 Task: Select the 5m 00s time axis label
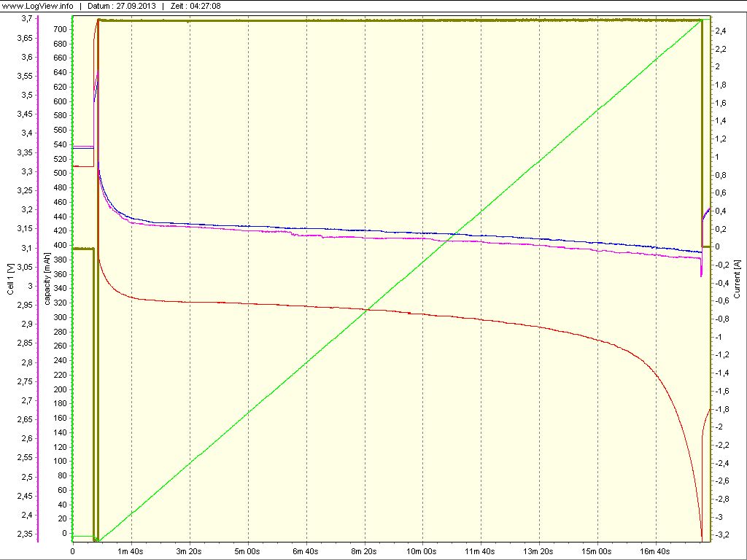(x=248, y=551)
